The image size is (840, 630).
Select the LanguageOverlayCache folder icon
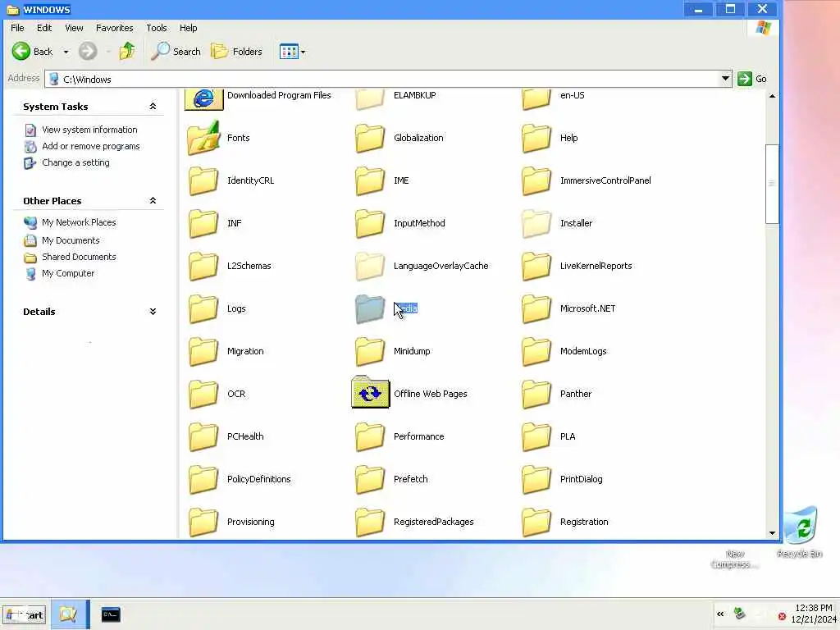tap(370, 266)
